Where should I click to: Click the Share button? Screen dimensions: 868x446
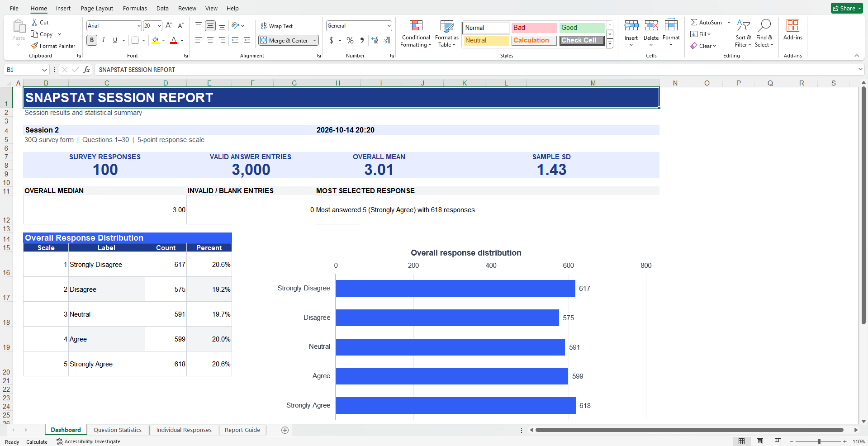coord(847,8)
